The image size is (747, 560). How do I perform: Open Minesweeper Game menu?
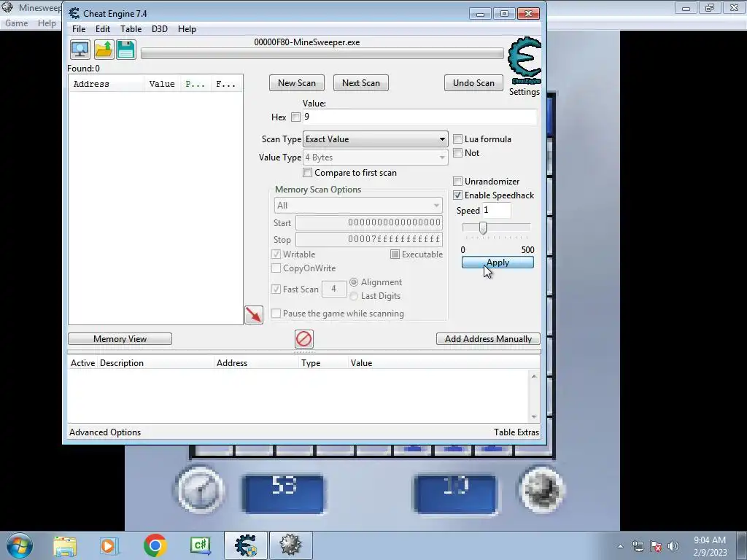pos(16,23)
